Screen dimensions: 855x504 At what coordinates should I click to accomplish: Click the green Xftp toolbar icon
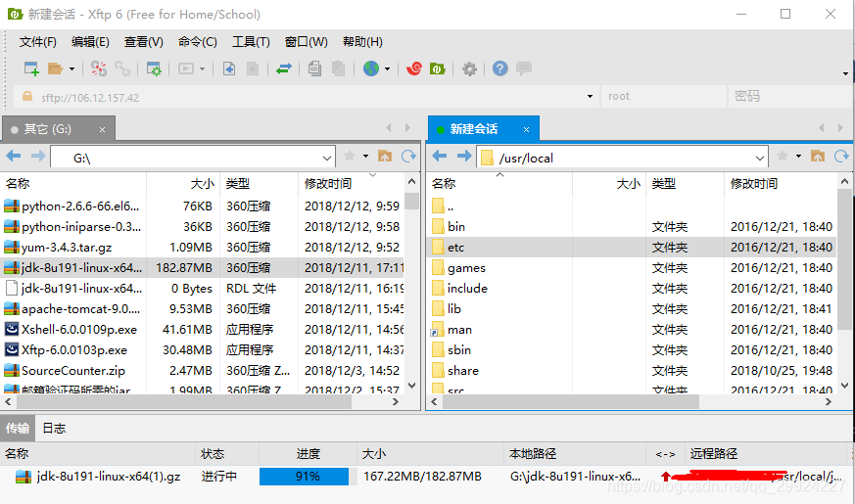438,69
